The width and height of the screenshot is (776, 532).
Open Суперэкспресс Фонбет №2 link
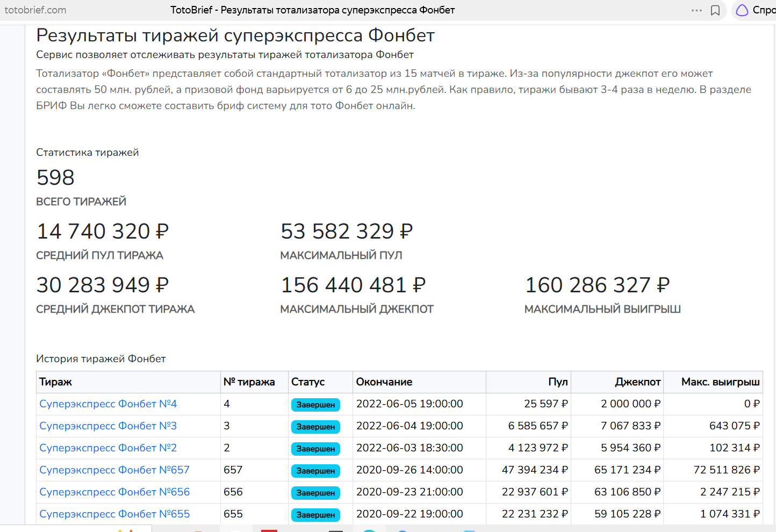108,448
